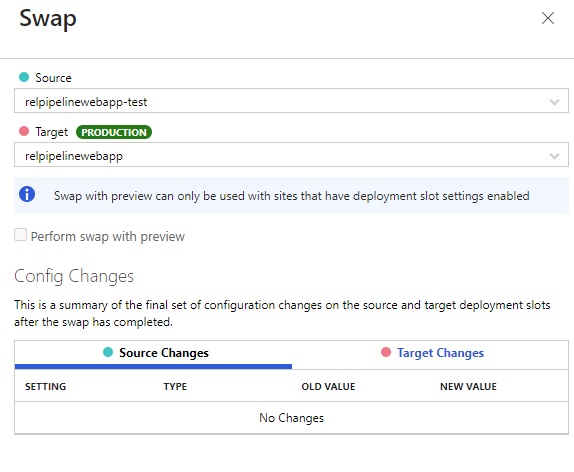Expand Source dropdown chevron arrow
574x472 pixels.
554,102
